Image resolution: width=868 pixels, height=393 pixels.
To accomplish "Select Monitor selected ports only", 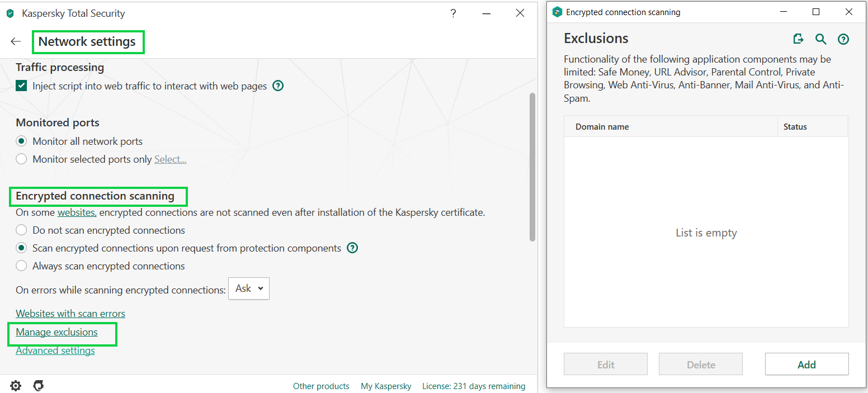I will (x=21, y=159).
